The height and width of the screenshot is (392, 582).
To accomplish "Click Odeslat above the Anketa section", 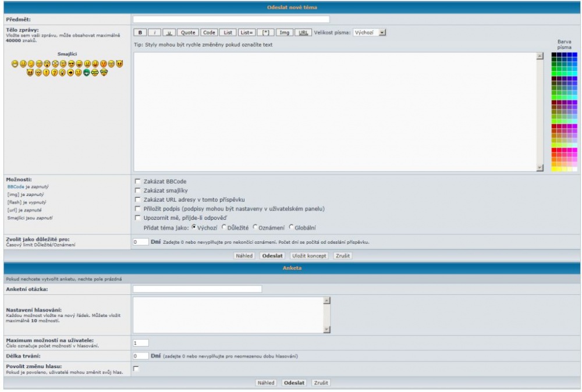I will click(272, 256).
